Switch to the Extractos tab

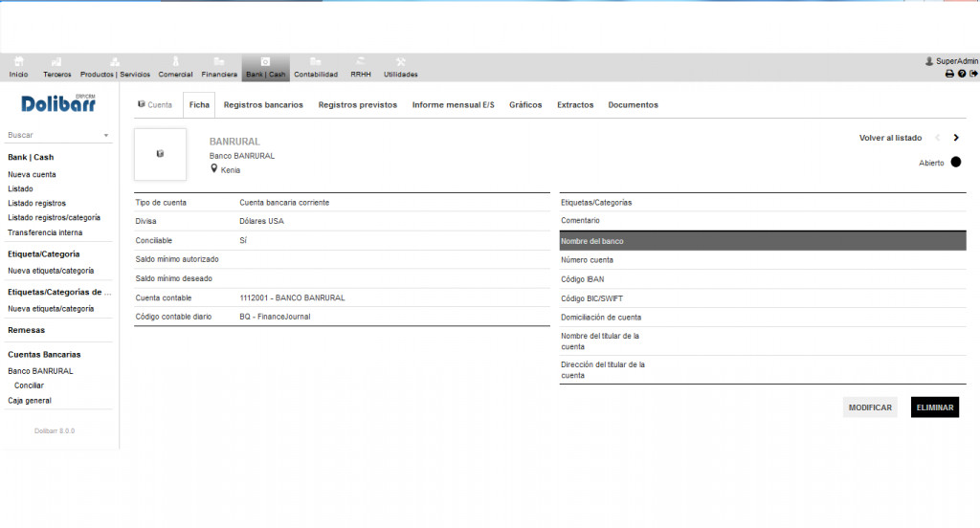click(575, 105)
